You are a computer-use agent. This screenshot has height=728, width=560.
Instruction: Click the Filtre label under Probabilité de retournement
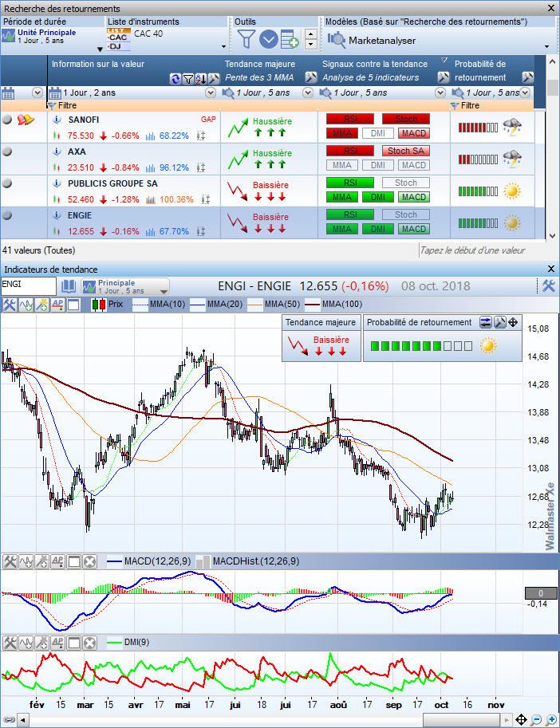(x=469, y=105)
